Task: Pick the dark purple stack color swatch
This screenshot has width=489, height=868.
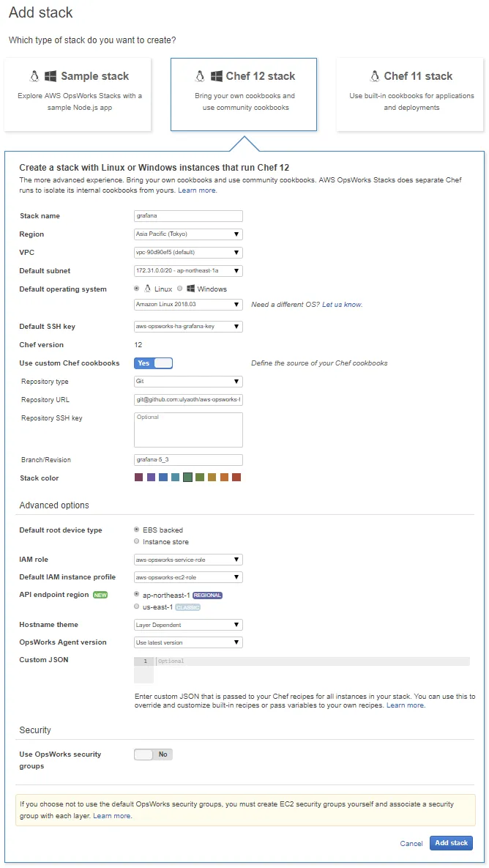Action: 138,478
